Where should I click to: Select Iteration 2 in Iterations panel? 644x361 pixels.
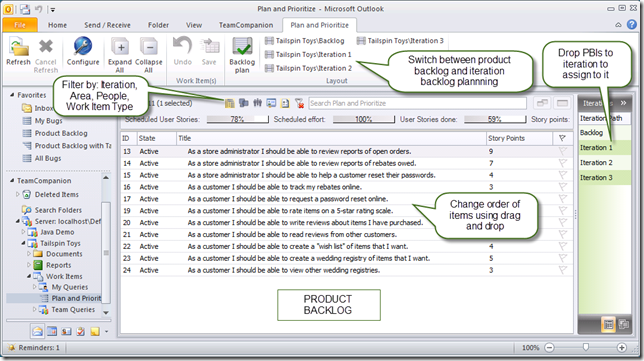(x=605, y=163)
